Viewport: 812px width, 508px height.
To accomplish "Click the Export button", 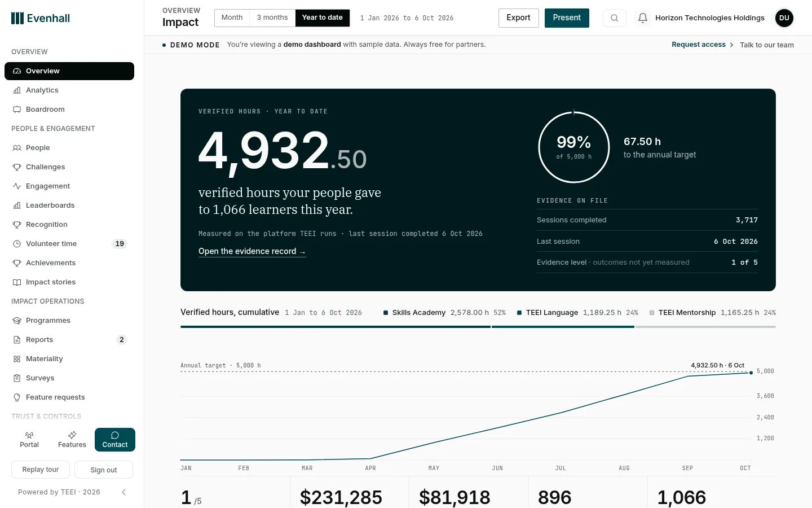I will (518, 18).
